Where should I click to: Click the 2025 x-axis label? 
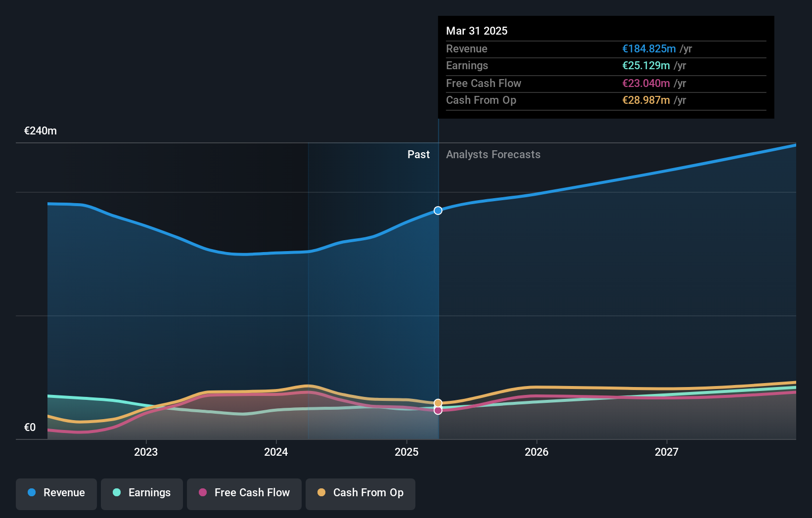(406, 452)
